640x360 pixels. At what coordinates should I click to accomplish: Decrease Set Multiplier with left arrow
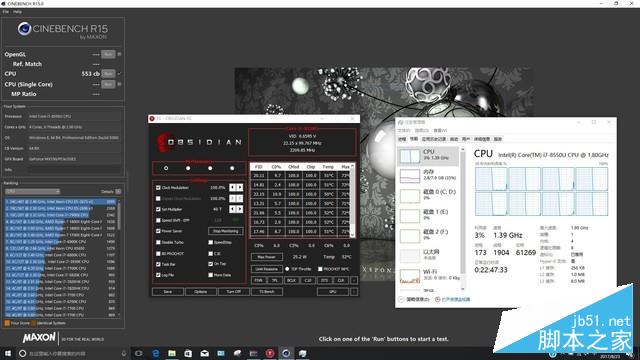pos(233,209)
